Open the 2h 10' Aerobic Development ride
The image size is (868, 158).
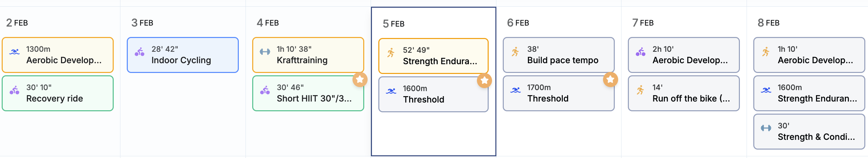(684, 55)
